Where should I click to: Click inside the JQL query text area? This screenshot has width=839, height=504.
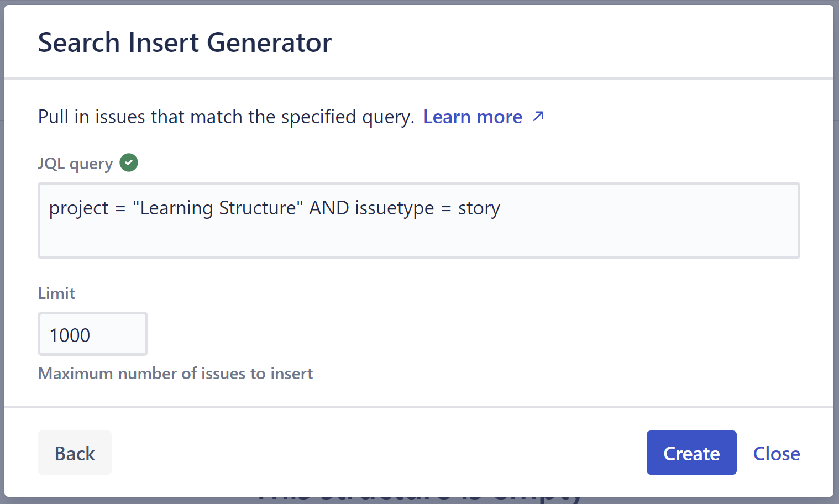click(418, 221)
